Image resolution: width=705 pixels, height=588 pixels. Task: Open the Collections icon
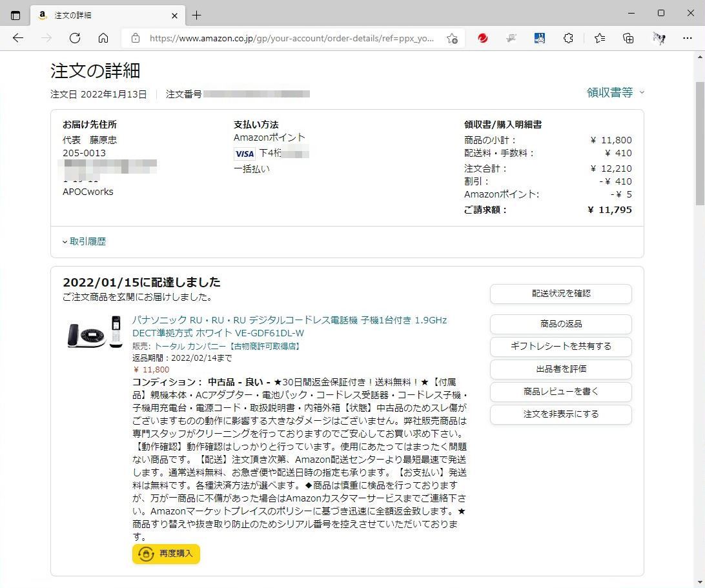(628, 38)
